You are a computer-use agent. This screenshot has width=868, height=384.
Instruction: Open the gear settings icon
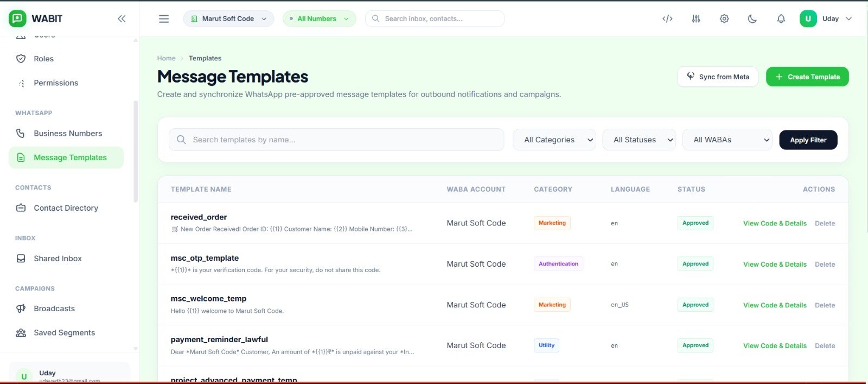(x=724, y=18)
